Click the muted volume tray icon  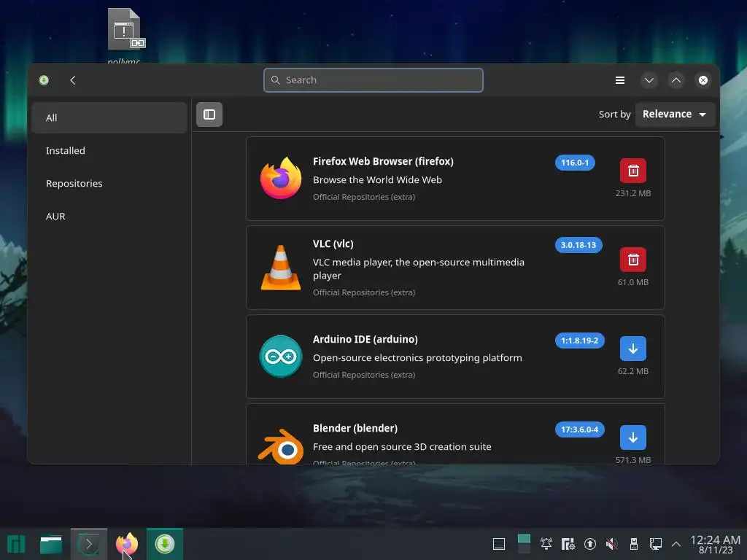point(612,544)
